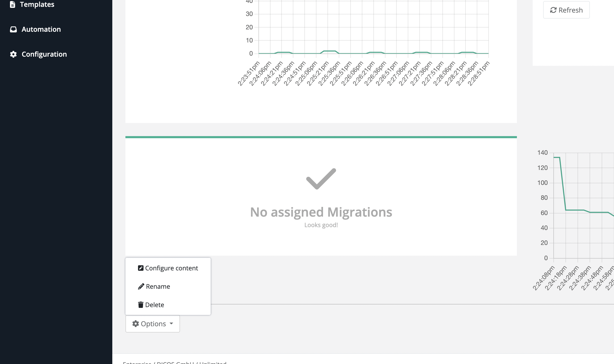Click the Refresh button
Screen dimensions: 614x364
click(x=566, y=10)
